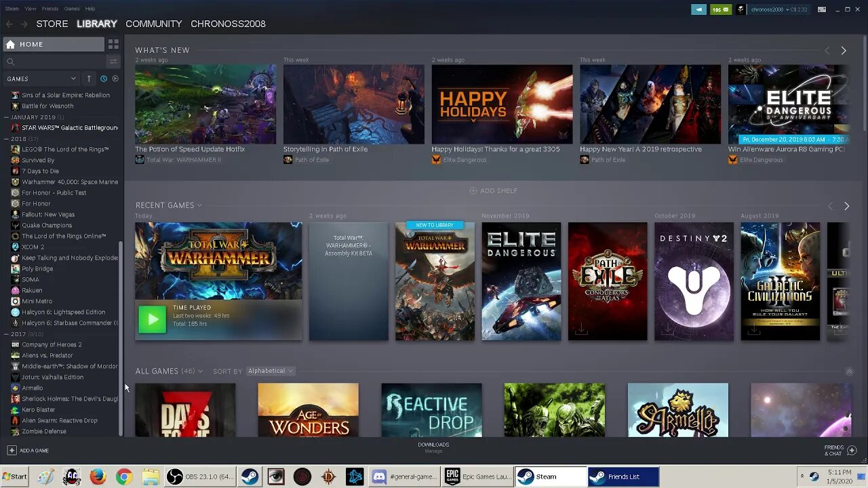
Task: Click the Add Shelf plus icon
Action: coord(473,191)
